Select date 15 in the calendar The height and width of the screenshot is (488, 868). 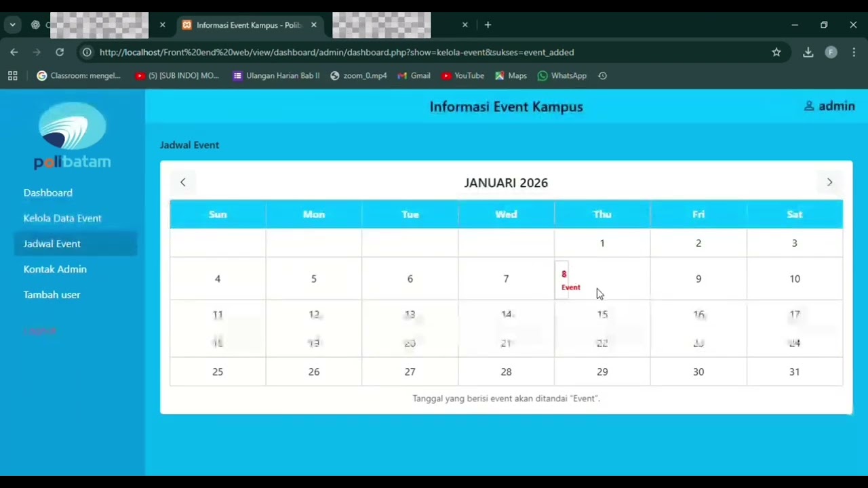pyautogui.click(x=602, y=314)
